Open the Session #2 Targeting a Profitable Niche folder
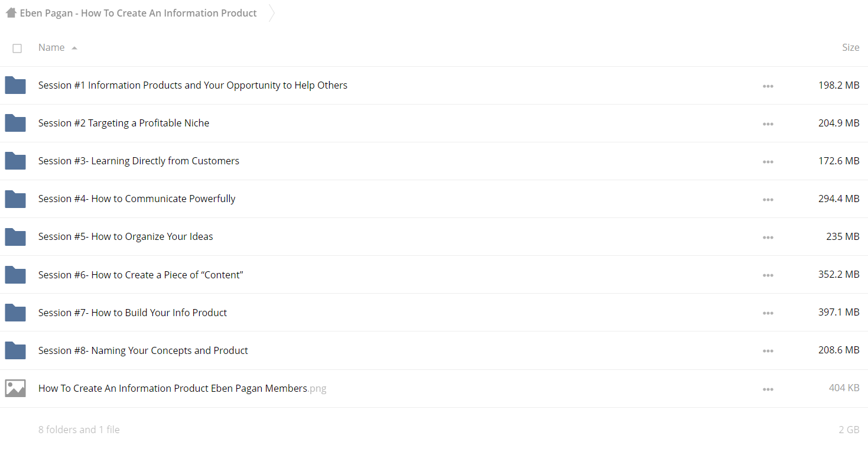 click(x=123, y=123)
